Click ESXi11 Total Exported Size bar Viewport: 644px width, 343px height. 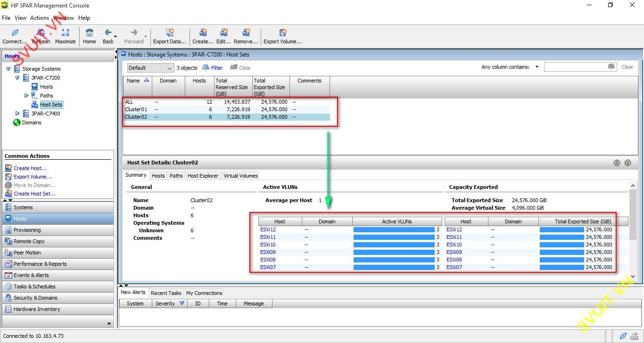click(561, 237)
